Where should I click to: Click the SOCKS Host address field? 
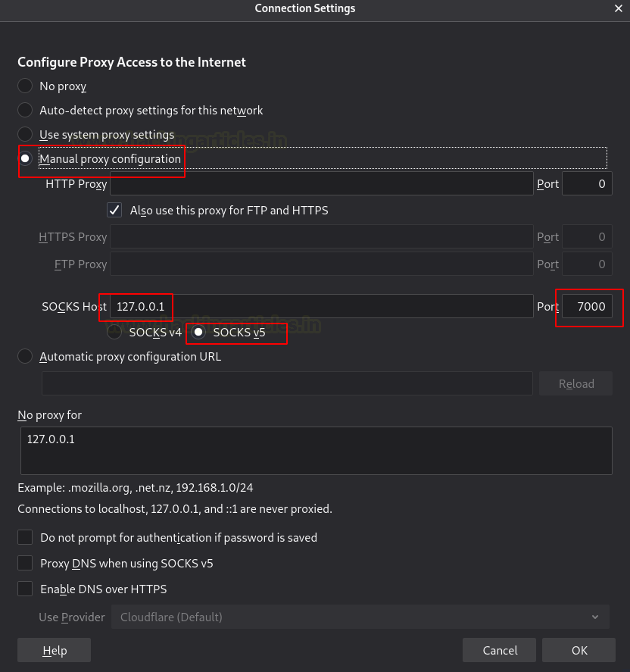click(322, 306)
